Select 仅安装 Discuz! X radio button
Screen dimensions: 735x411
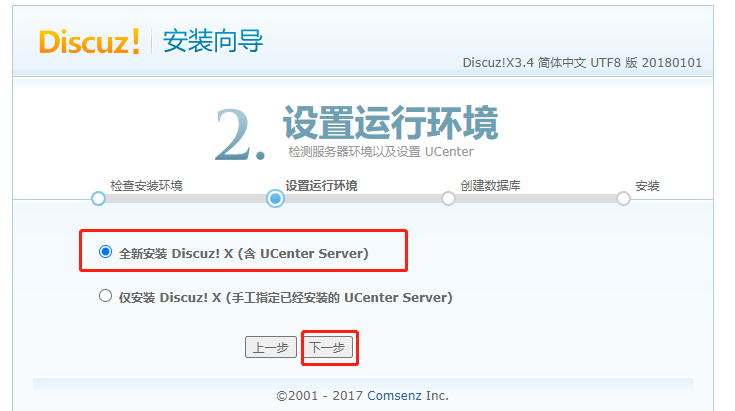pyautogui.click(x=105, y=296)
